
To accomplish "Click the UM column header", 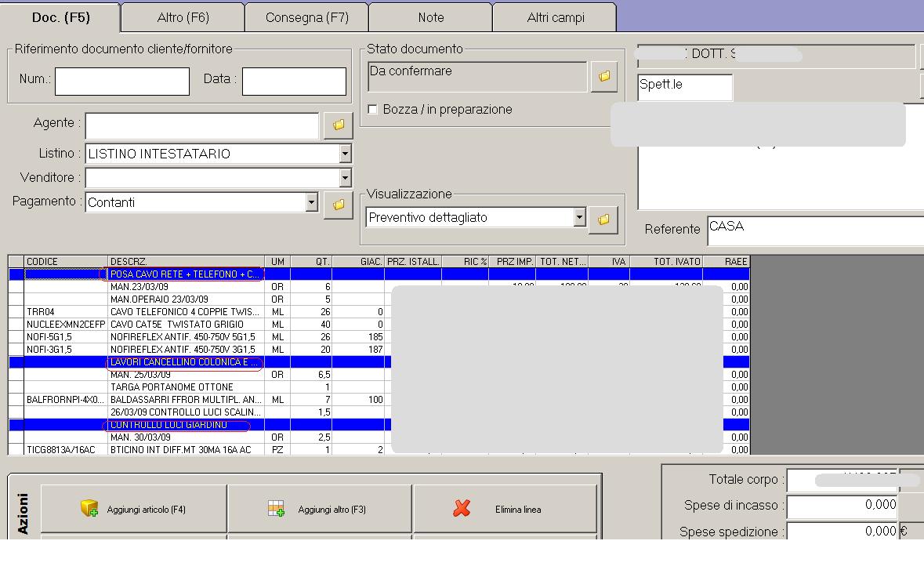I will (277, 261).
